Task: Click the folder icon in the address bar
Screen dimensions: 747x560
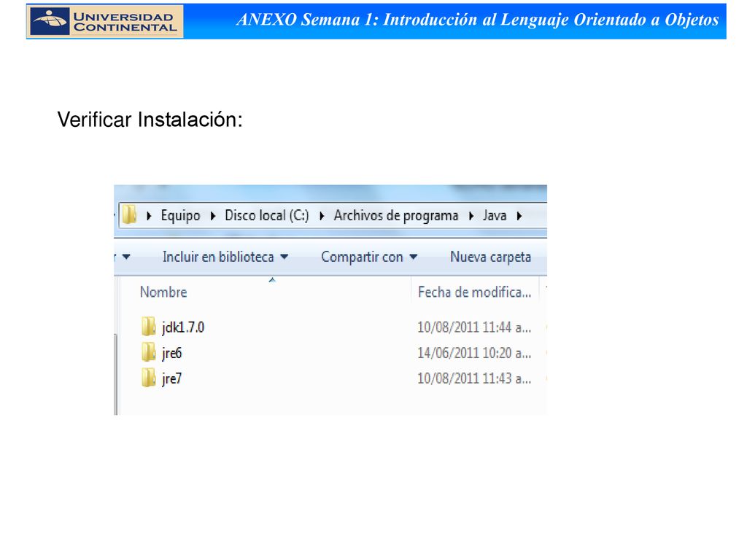Action: [x=129, y=215]
